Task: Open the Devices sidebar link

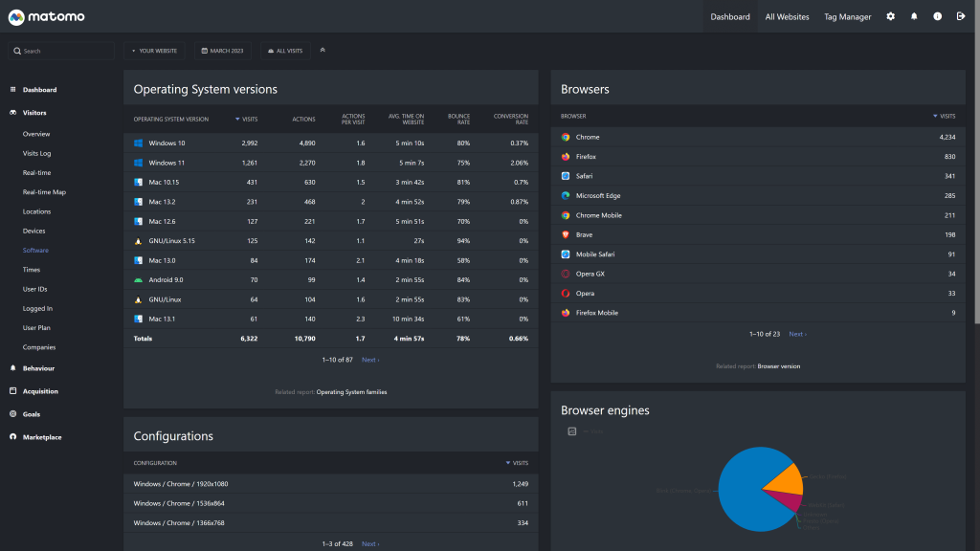Action: 33,231
